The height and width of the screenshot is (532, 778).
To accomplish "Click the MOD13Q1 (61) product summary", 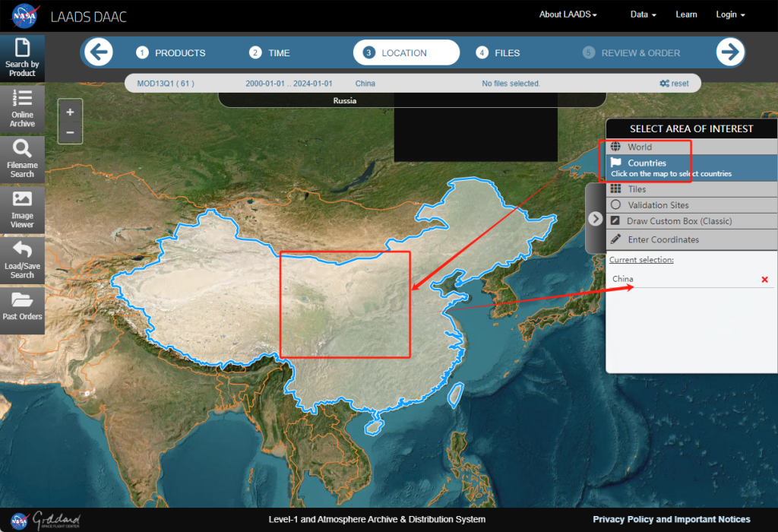I will coord(166,84).
